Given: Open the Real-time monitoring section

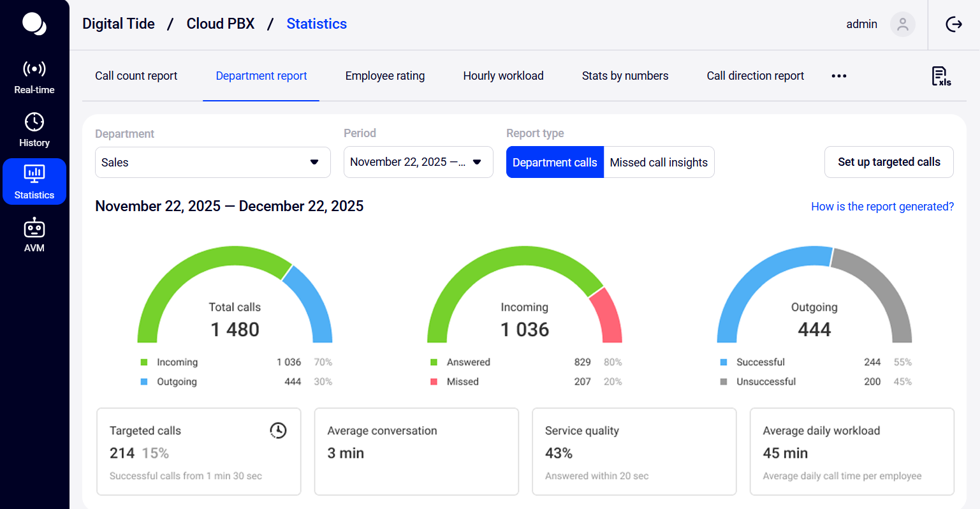Looking at the screenshot, I should (34, 77).
